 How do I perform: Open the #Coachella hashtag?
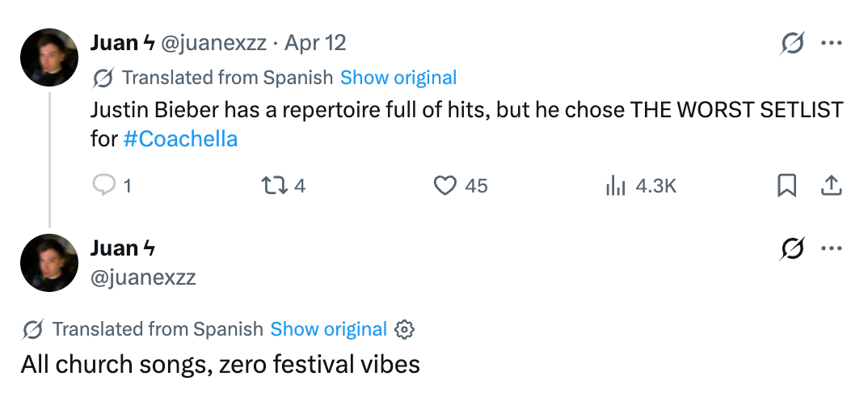181,139
